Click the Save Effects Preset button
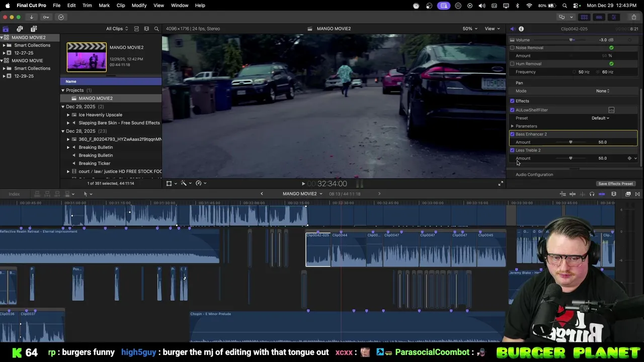The width and height of the screenshot is (644, 362). 615,184
